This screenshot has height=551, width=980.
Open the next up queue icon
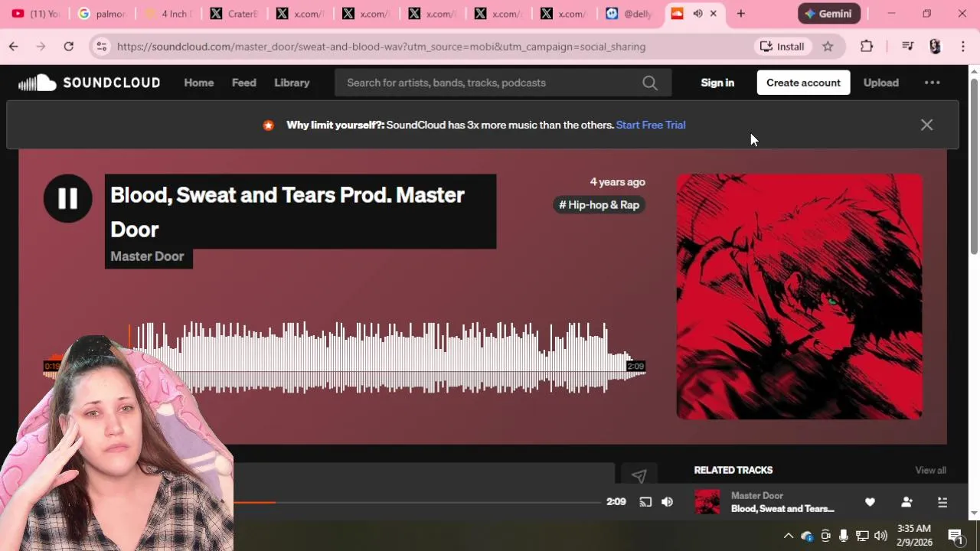click(x=942, y=502)
